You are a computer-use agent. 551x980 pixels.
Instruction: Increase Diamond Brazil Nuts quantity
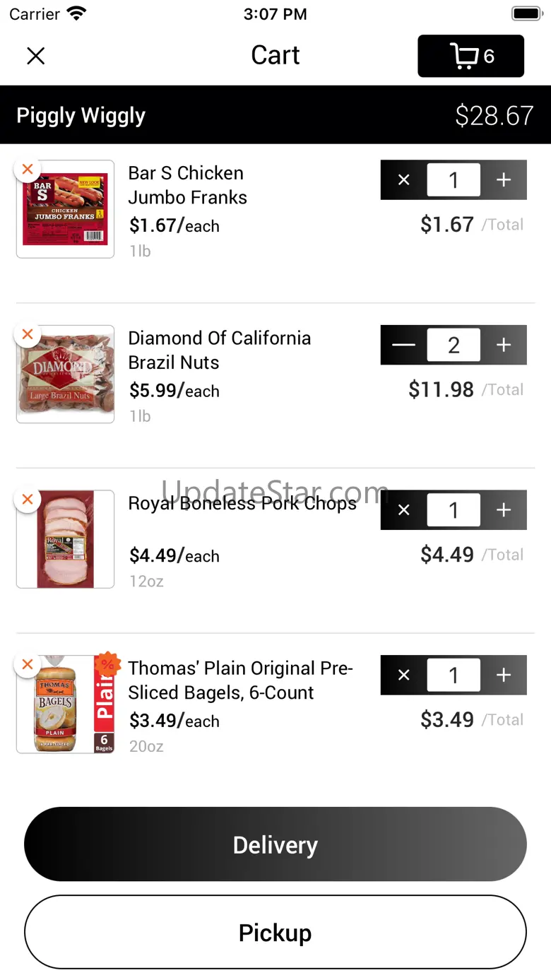pos(504,345)
